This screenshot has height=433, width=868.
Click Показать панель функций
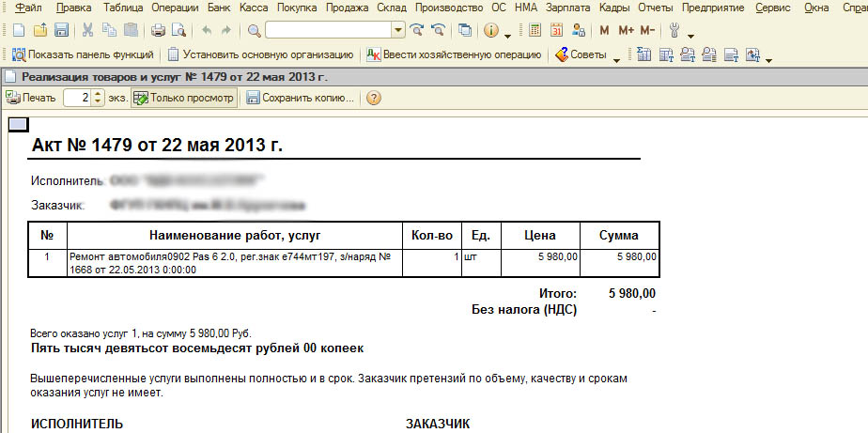pos(80,55)
